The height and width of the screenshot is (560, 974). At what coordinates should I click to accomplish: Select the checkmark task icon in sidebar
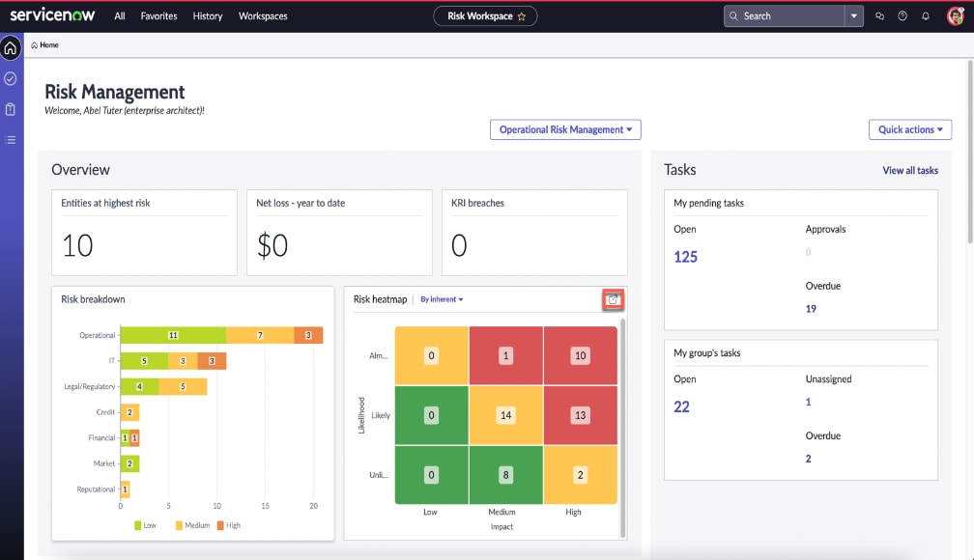pyautogui.click(x=10, y=77)
